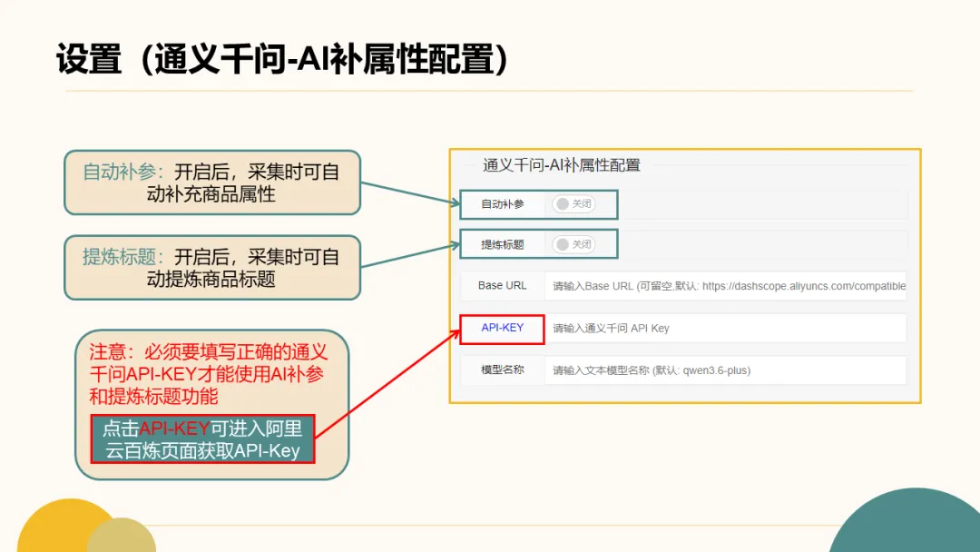Click the 自动补参 explanation callout text
Image resolution: width=980 pixels, height=552 pixels.
point(211,182)
